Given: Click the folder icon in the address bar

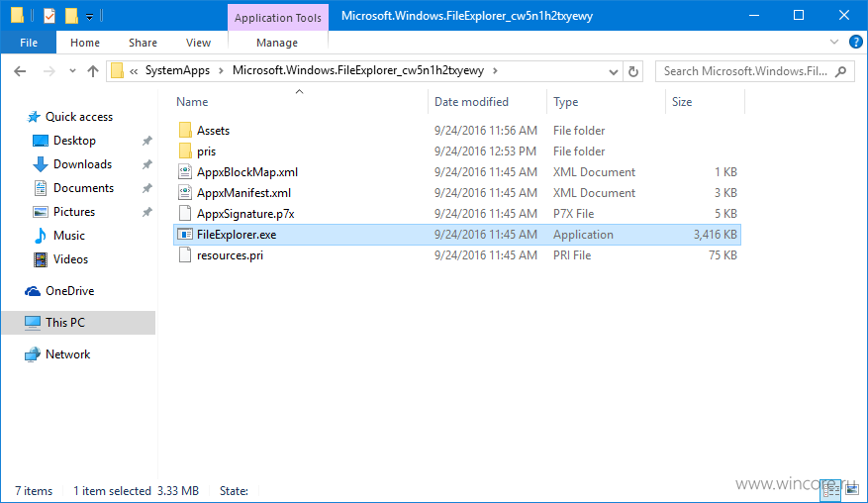Looking at the screenshot, I should point(117,71).
